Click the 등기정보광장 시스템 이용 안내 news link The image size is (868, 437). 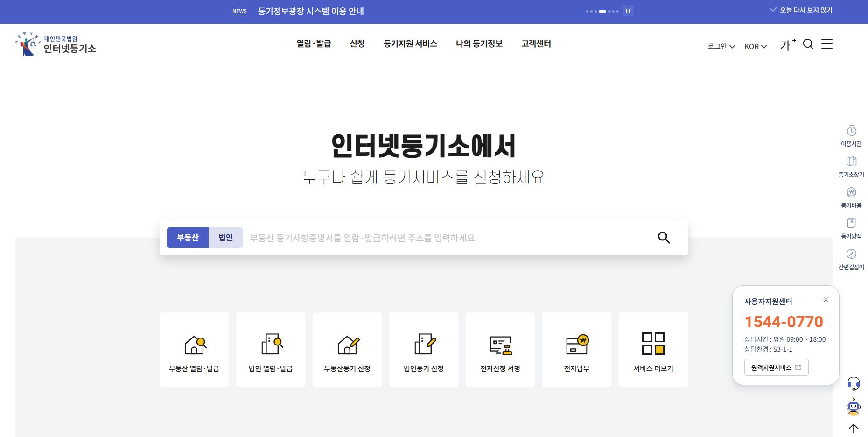click(x=311, y=11)
